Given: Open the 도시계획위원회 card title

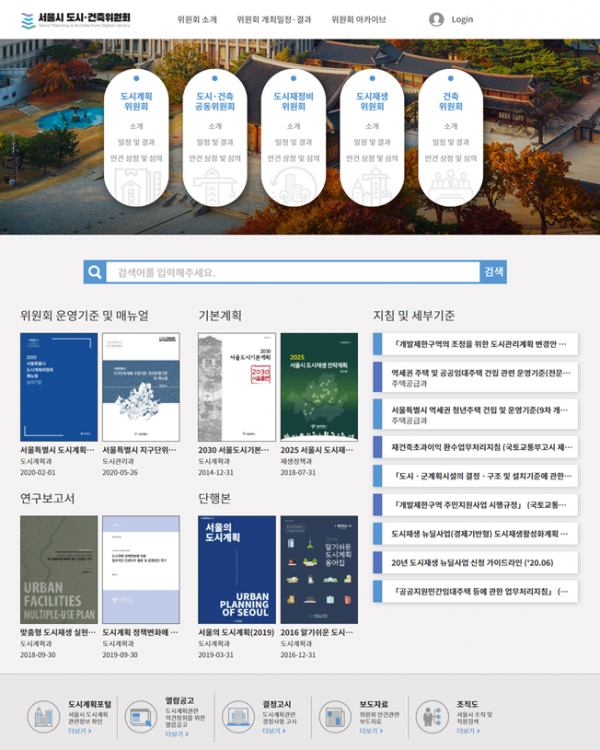Looking at the screenshot, I should point(136,100).
